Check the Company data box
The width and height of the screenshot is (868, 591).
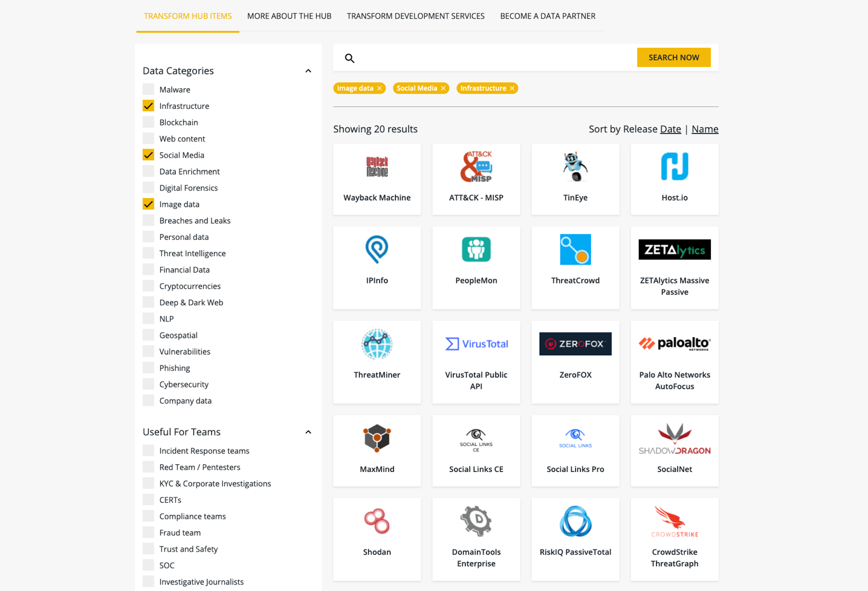click(x=148, y=400)
